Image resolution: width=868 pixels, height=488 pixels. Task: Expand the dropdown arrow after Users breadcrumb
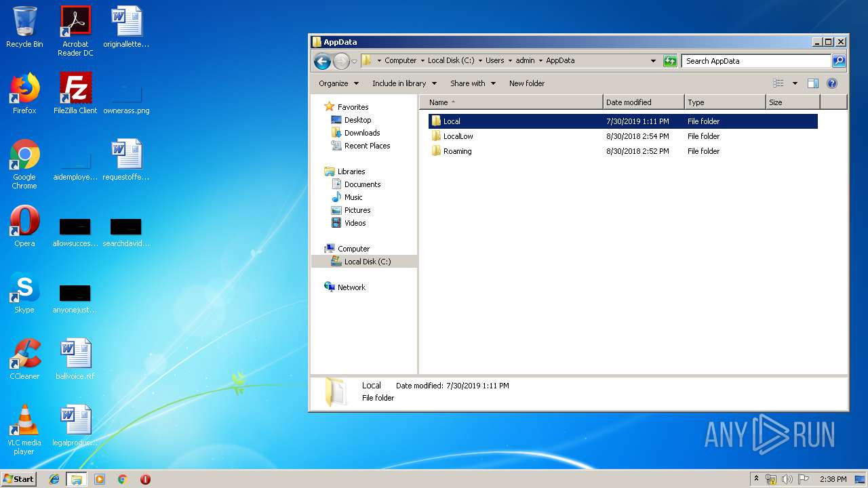tap(510, 61)
